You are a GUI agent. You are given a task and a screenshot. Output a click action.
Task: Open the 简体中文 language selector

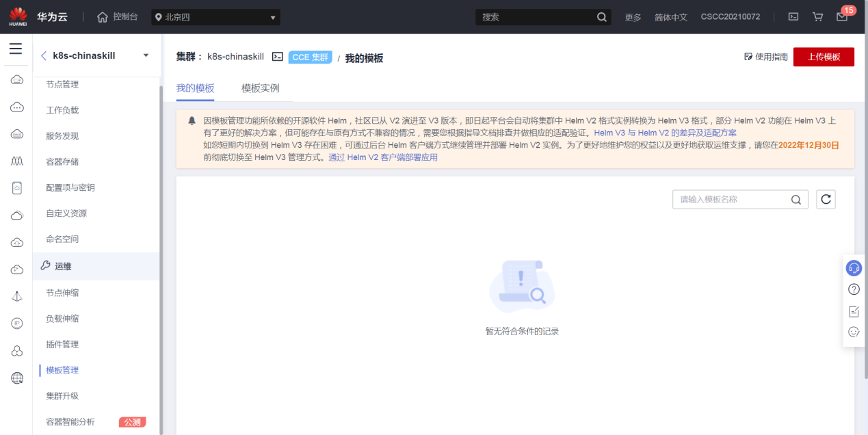[x=670, y=17]
